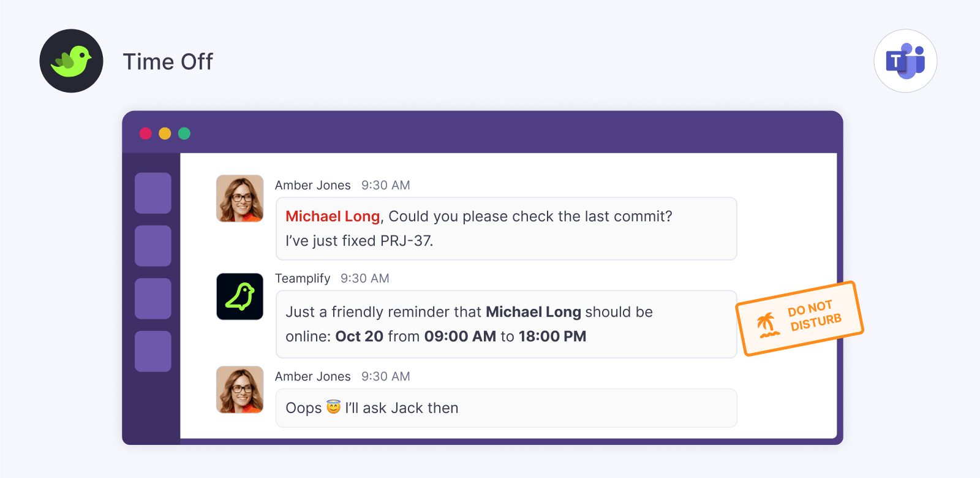Image resolution: width=980 pixels, height=478 pixels.
Task: Open the third purple sidebar square
Action: pos(153,298)
